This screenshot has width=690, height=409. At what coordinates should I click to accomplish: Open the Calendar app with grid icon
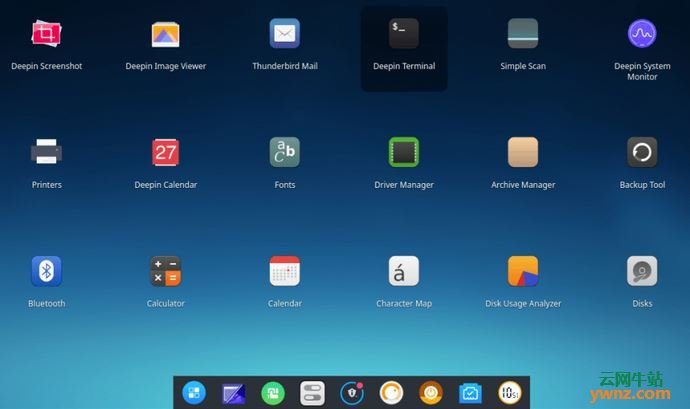pyautogui.click(x=285, y=271)
